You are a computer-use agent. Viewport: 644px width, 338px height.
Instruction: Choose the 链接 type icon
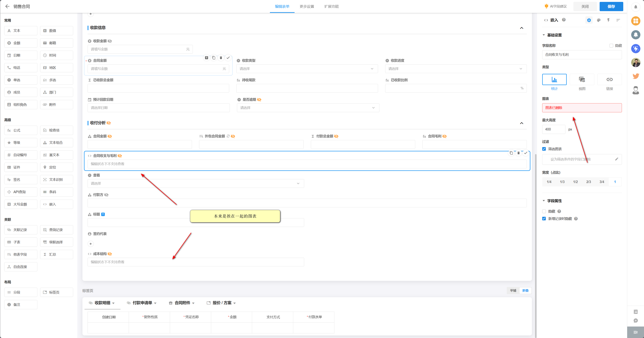coord(609,80)
